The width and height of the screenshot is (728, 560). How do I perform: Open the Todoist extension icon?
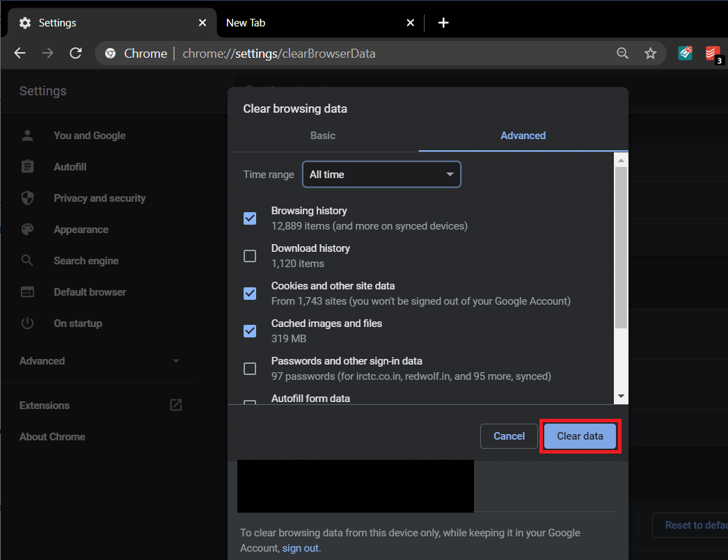(713, 54)
